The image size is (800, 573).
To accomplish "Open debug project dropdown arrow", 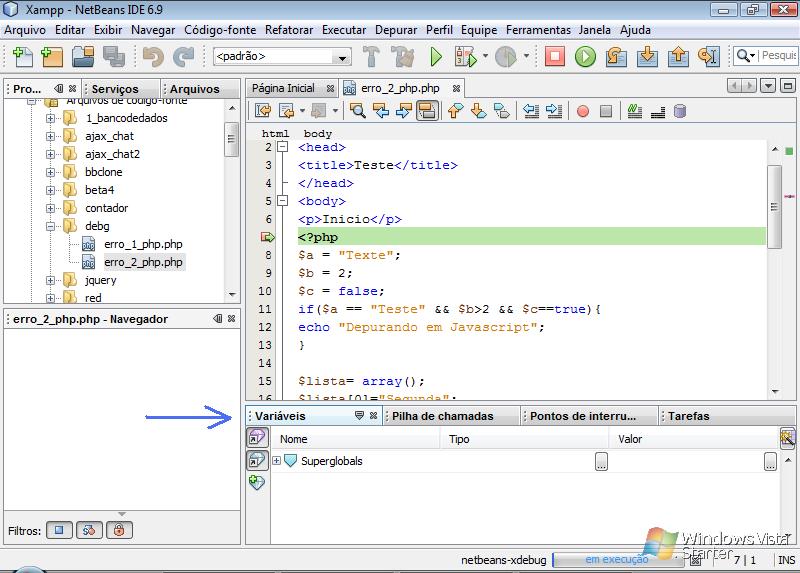I will [x=485, y=56].
